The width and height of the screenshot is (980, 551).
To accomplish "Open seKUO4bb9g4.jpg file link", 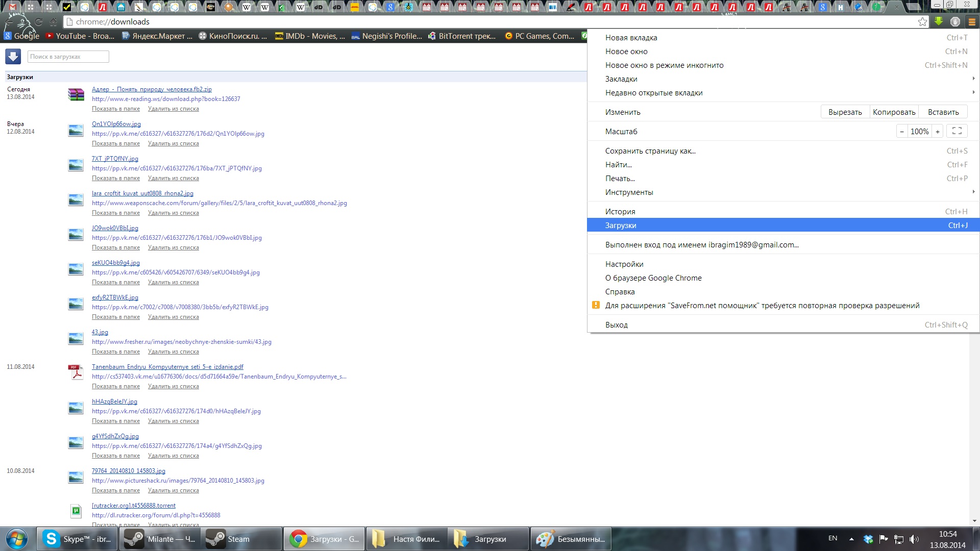I will 116,263.
